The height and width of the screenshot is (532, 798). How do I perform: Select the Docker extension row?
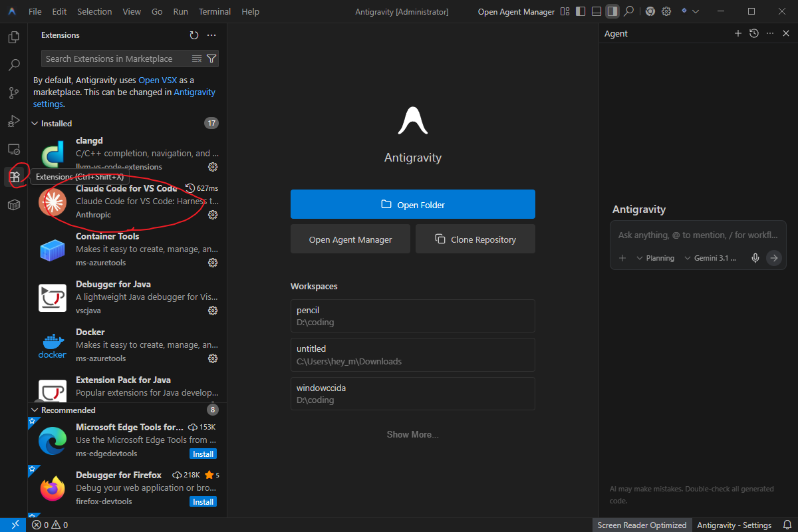(127, 345)
